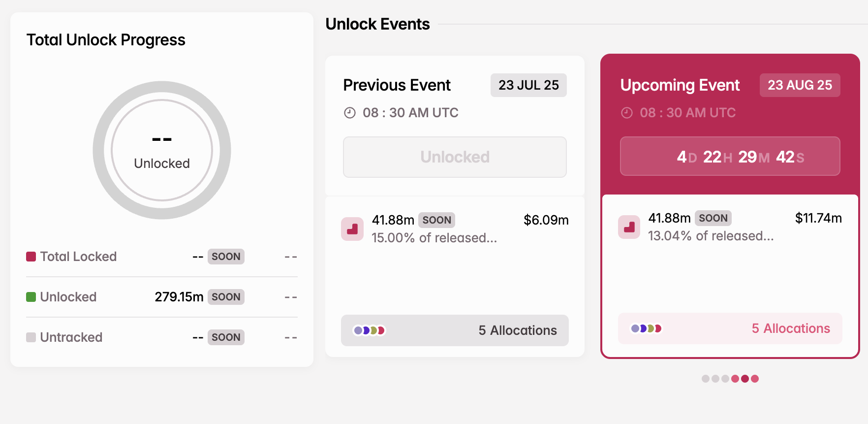Click the pink token icon beside $6.09m
Viewport: 868px width, 424px height.
point(352,229)
